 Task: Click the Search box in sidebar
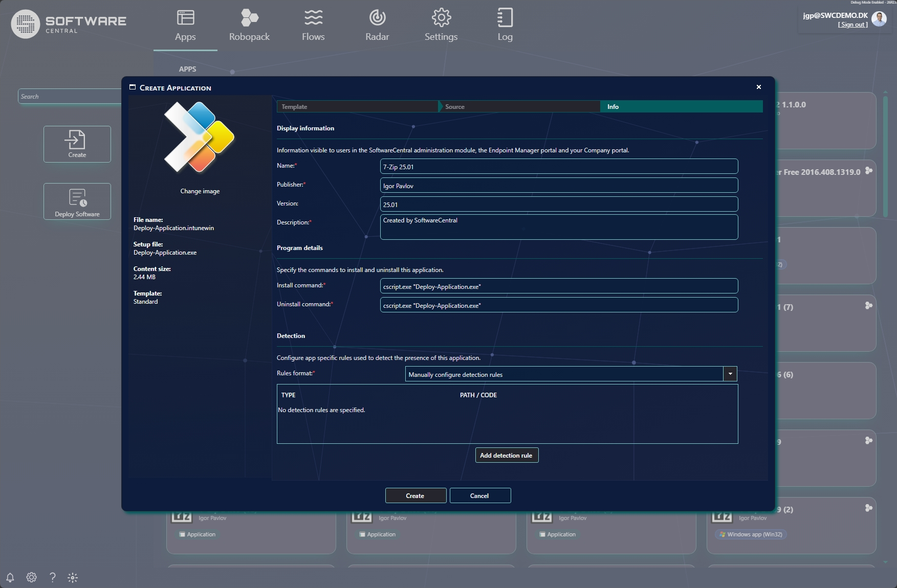point(70,96)
